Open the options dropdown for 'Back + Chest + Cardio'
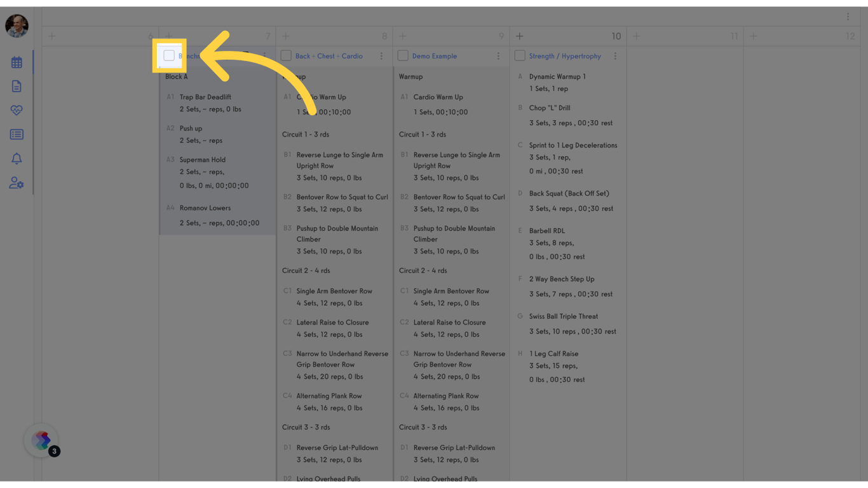Viewport: 868px width, 488px height. point(381,56)
